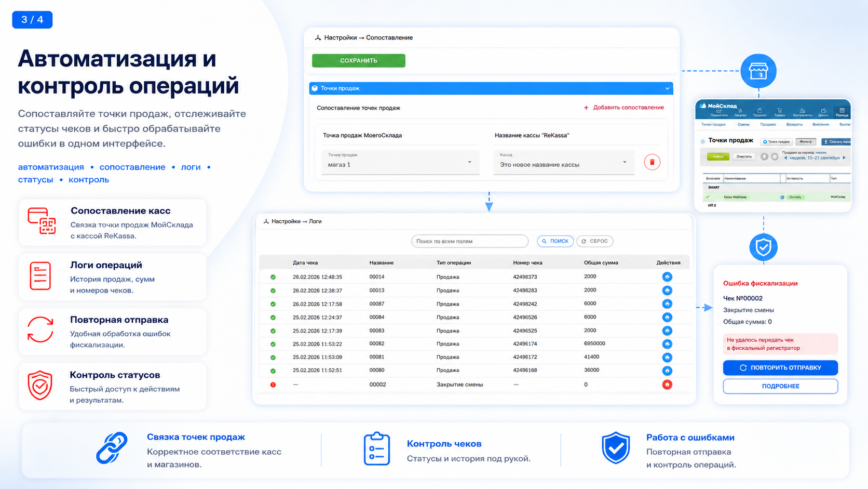Click the green Найти button in MoySklad
The width and height of the screenshot is (868, 489).
(718, 156)
